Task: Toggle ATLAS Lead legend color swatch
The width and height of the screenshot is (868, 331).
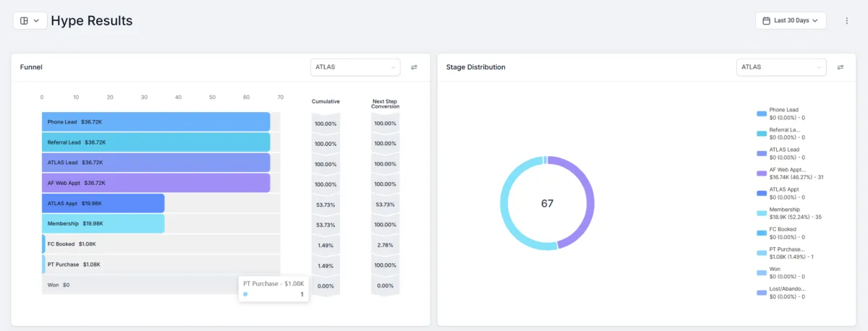Action: [761, 153]
